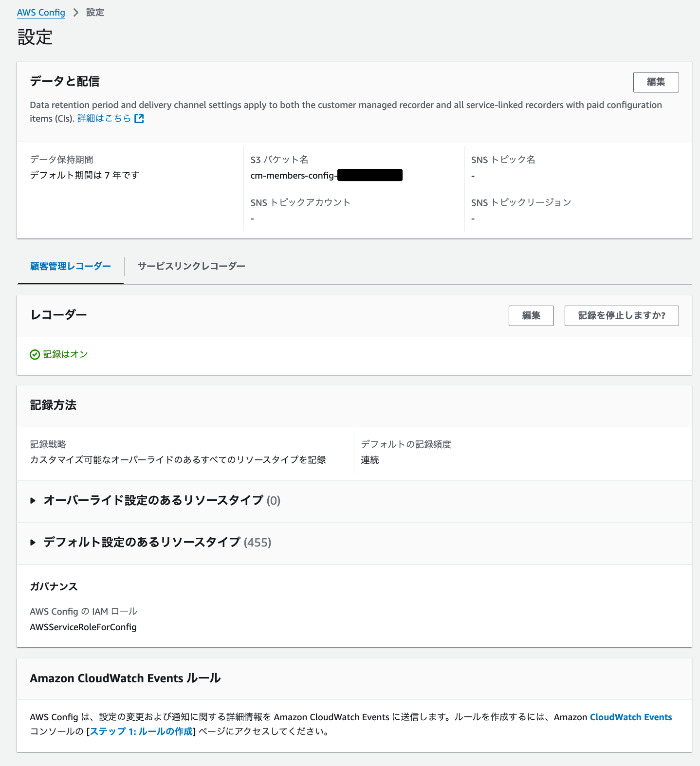Expand デフォルト設定のあるリソースタイプ (455) section
This screenshot has width=700, height=766.
pyautogui.click(x=151, y=542)
